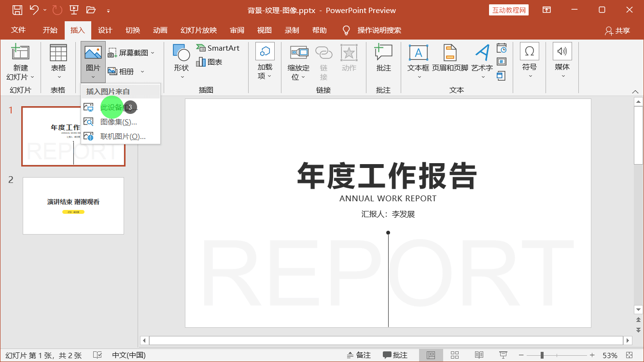Open the 视图 tab
The width and height of the screenshot is (644, 362).
265,30
